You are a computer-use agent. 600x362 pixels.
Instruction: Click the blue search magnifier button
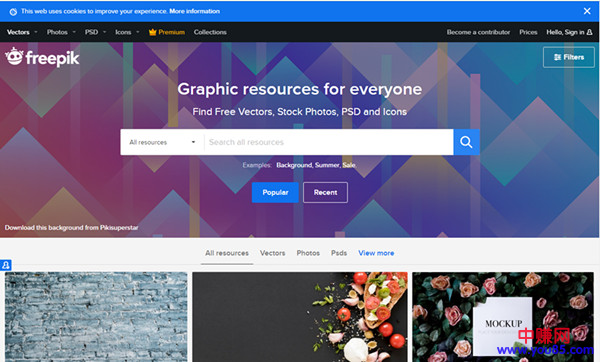(466, 142)
